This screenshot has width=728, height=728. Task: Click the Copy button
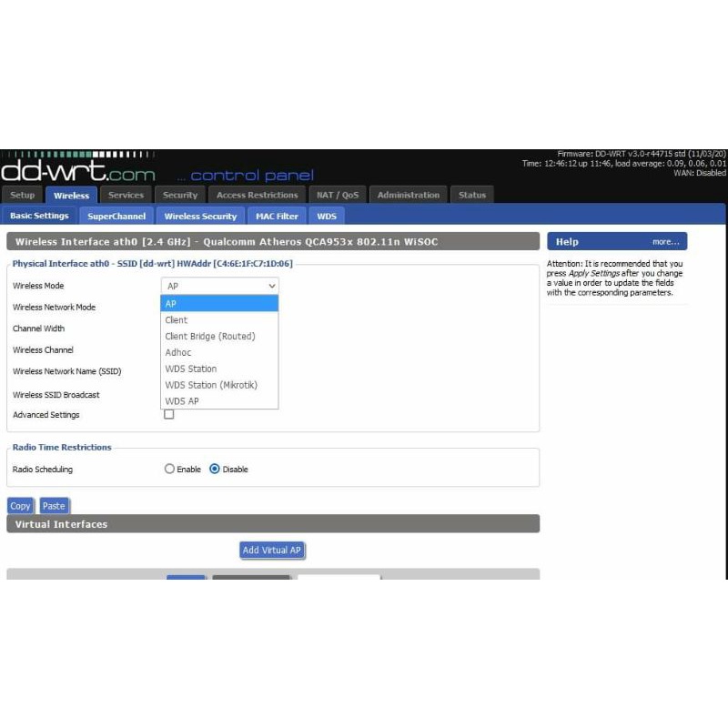20,506
